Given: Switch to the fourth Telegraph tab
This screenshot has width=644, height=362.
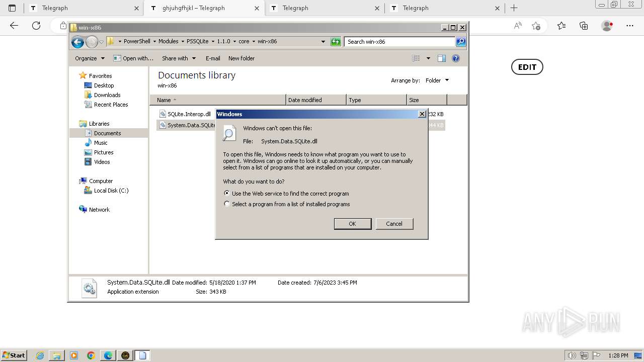Looking at the screenshot, I should click(444, 8).
